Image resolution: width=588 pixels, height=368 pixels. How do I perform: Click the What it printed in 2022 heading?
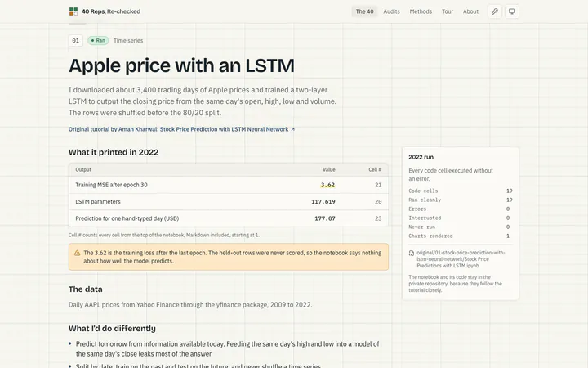click(114, 152)
